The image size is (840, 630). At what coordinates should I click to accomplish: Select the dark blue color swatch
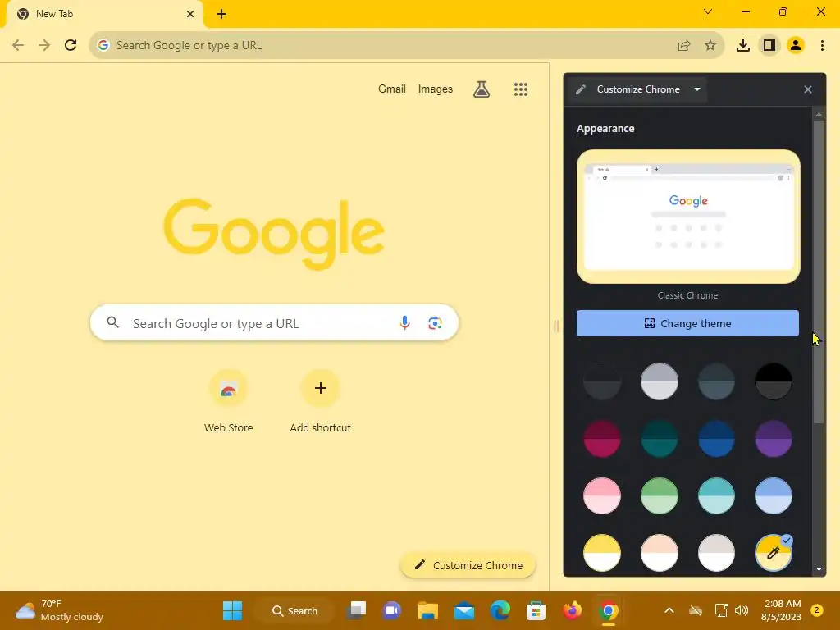click(716, 439)
